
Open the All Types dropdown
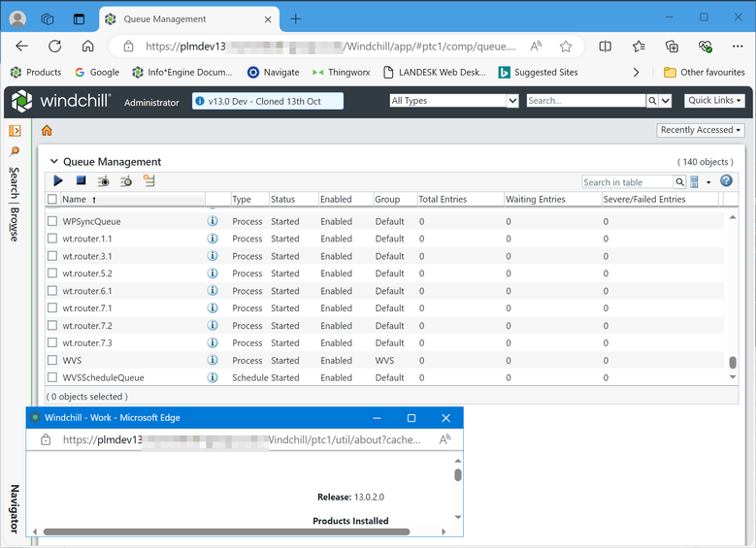pyautogui.click(x=453, y=101)
